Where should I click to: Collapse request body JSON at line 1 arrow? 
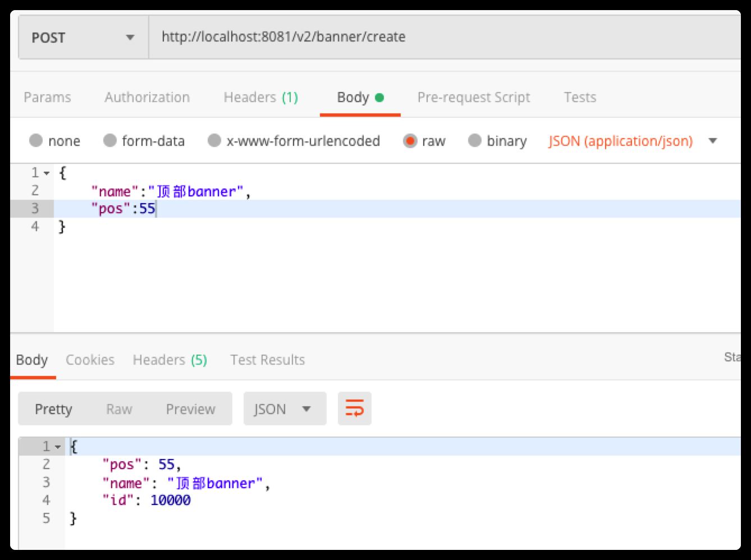click(47, 173)
